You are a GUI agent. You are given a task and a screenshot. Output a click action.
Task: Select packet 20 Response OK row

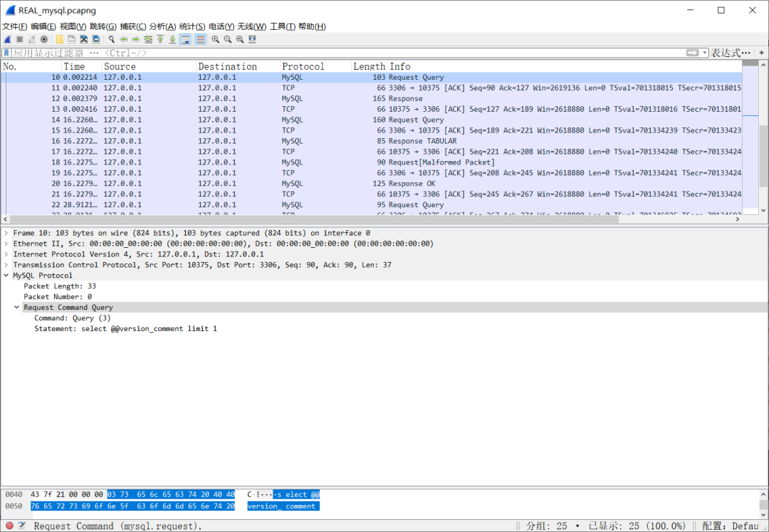[371, 183]
